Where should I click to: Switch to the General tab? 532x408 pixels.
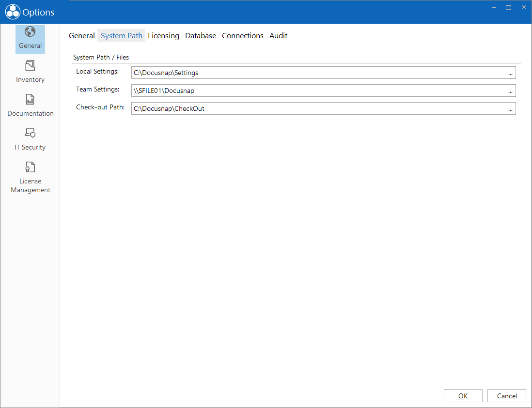coord(82,36)
